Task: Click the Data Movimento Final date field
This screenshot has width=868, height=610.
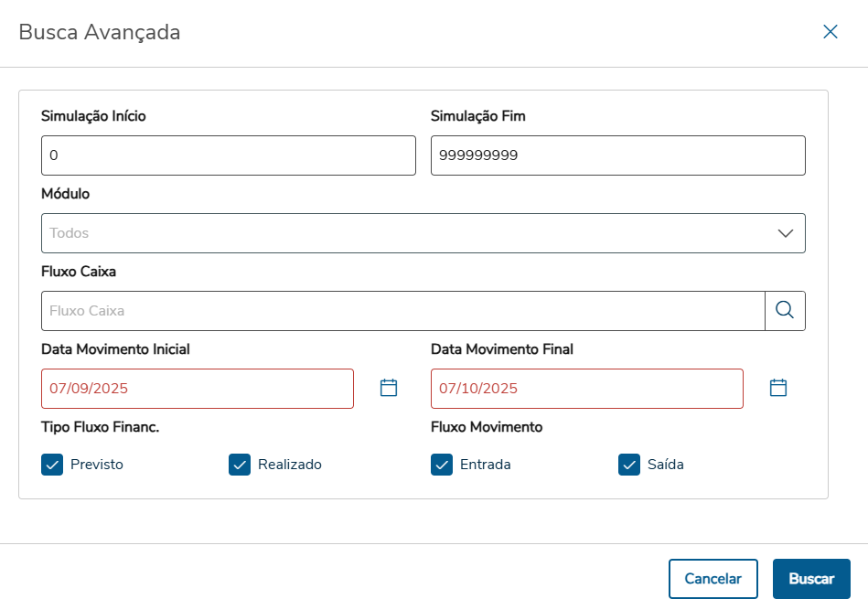Action: [x=587, y=389]
